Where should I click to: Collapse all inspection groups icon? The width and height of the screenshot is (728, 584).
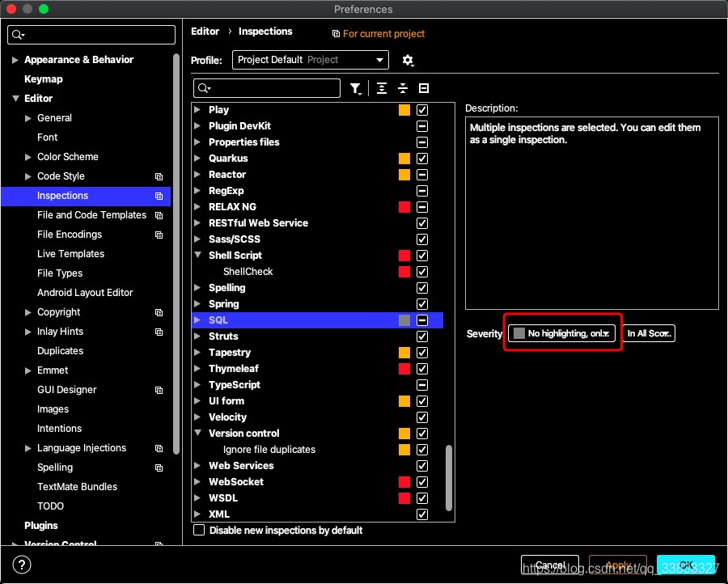[403, 88]
